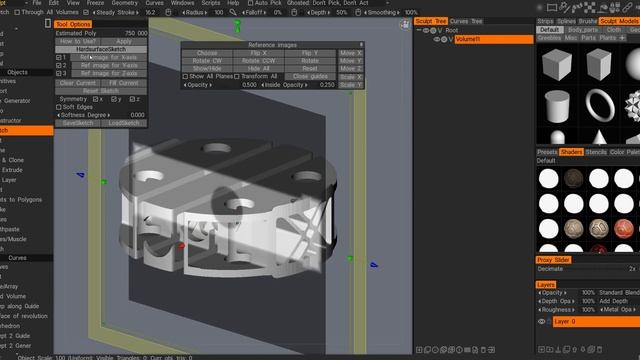
Task: Click the How to Use? button
Action: 78,42
